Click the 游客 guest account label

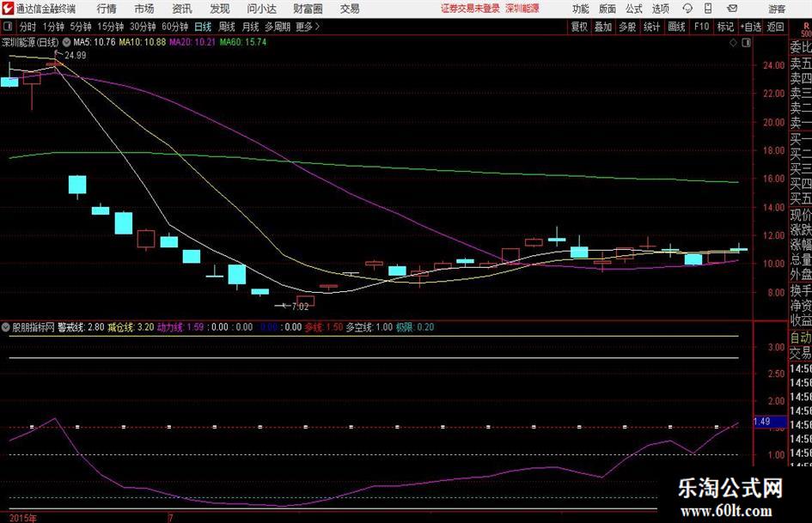click(x=776, y=9)
